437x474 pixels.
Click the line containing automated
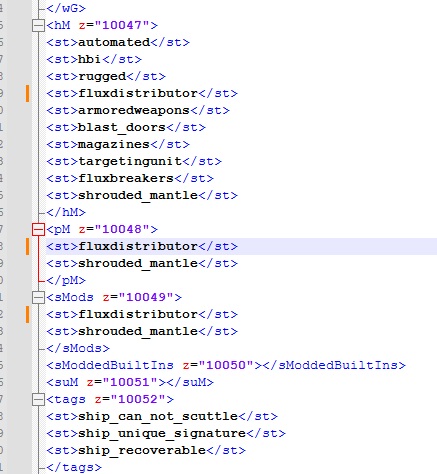pyautogui.click(x=118, y=42)
